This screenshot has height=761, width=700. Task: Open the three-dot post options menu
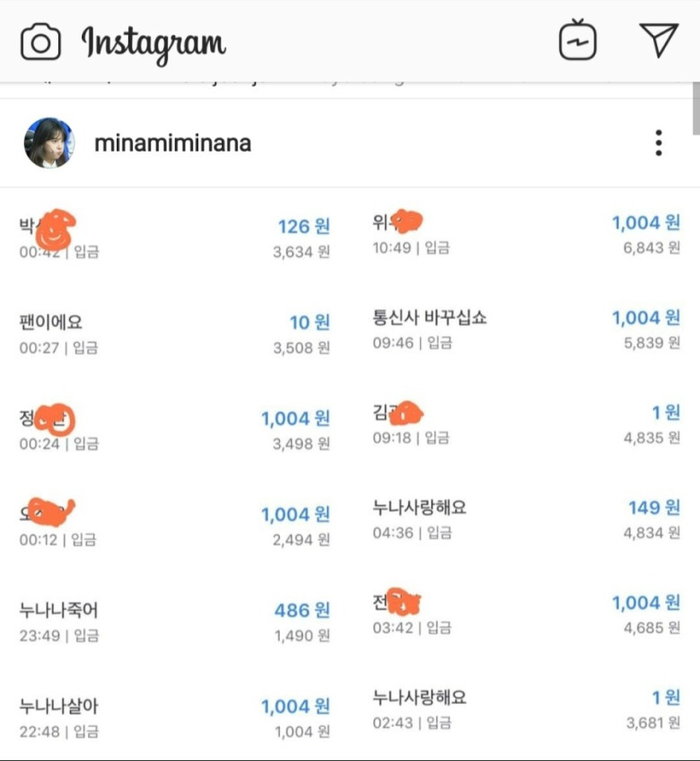[x=658, y=143]
